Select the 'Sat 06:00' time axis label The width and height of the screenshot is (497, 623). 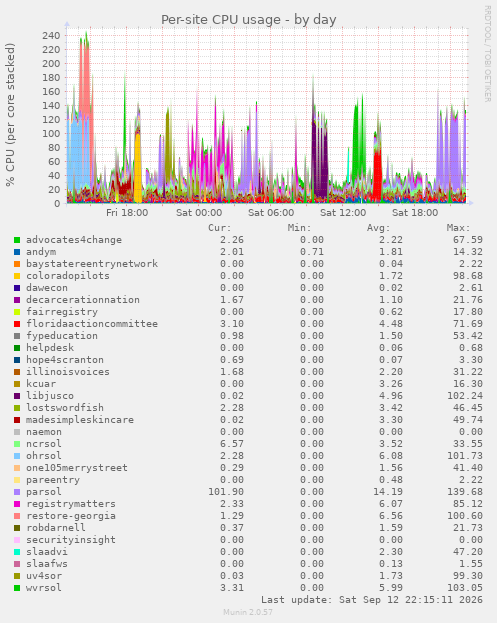coord(271,213)
